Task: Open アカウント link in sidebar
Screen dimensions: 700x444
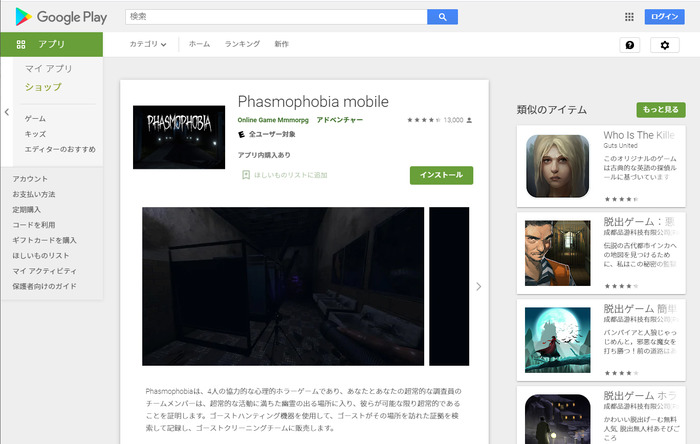Action: (30, 179)
